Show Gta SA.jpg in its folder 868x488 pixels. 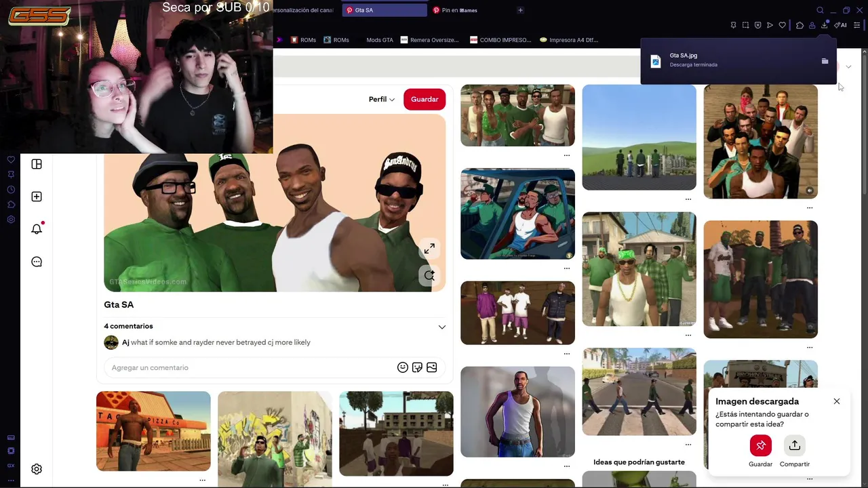click(x=825, y=61)
